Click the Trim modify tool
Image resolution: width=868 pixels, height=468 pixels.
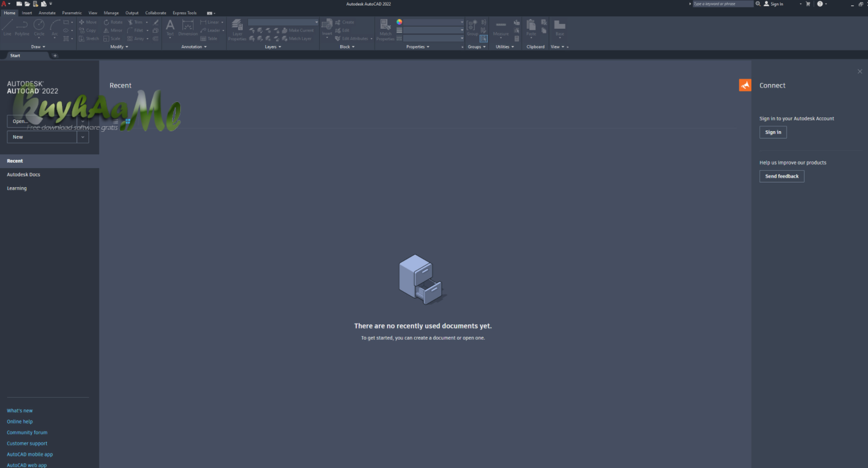click(x=135, y=22)
